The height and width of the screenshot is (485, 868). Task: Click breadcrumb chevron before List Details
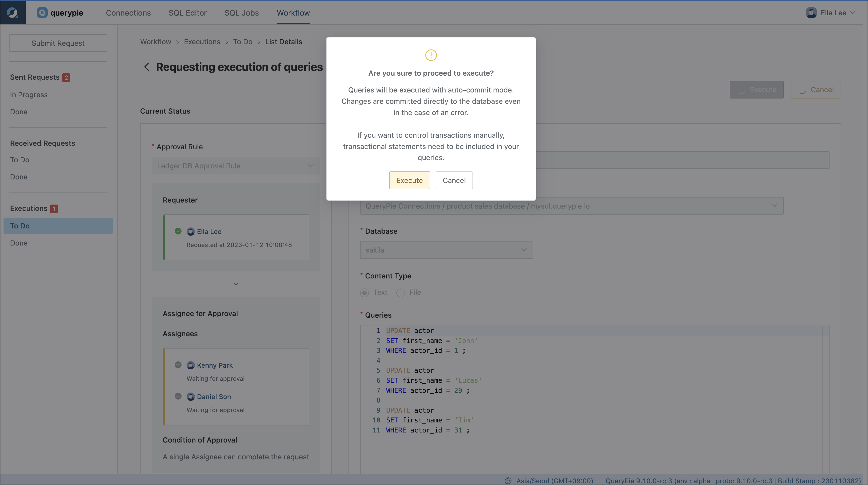coord(259,42)
